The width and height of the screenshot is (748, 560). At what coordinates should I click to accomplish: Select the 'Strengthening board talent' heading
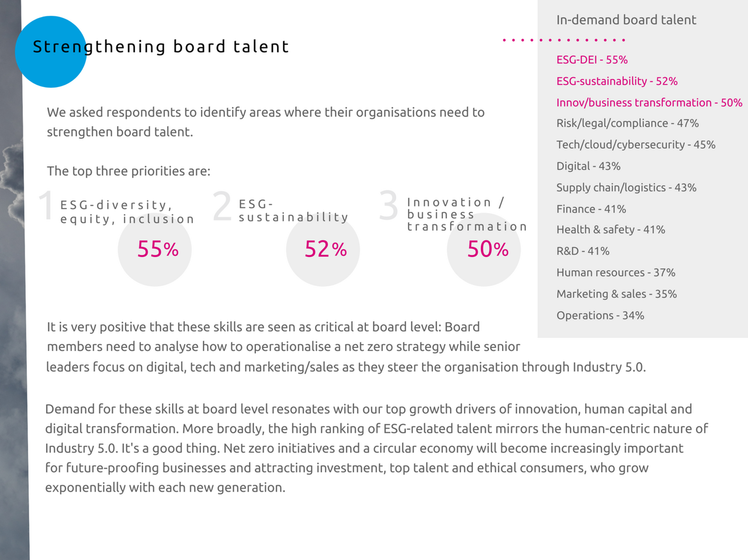(x=161, y=47)
